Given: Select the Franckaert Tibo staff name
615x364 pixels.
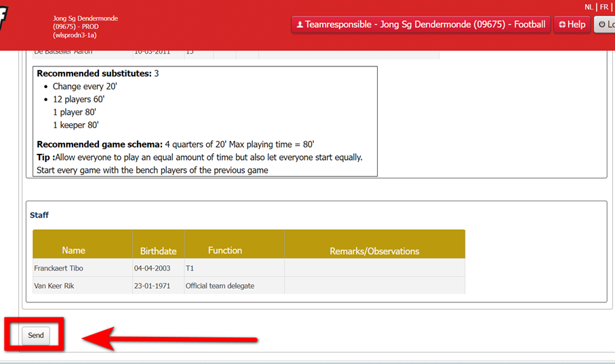Looking at the screenshot, I should point(59,268).
